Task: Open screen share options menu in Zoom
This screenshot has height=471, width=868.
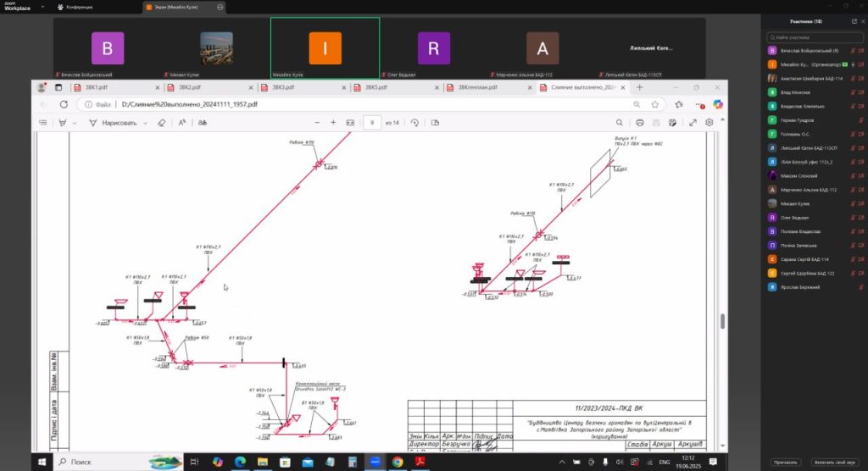Action: click(220, 7)
